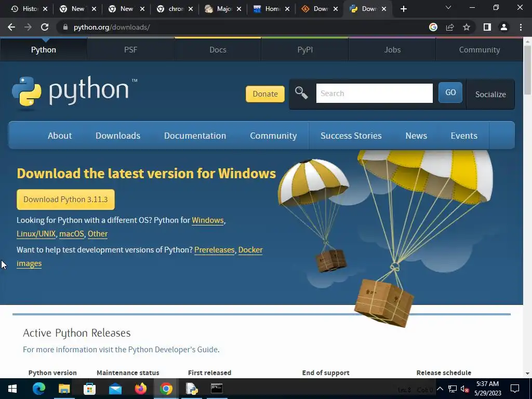Click Download Python 3.11.3 button
Image resolution: width=532 pixels, height=399 pixels.
click(65, 199)
